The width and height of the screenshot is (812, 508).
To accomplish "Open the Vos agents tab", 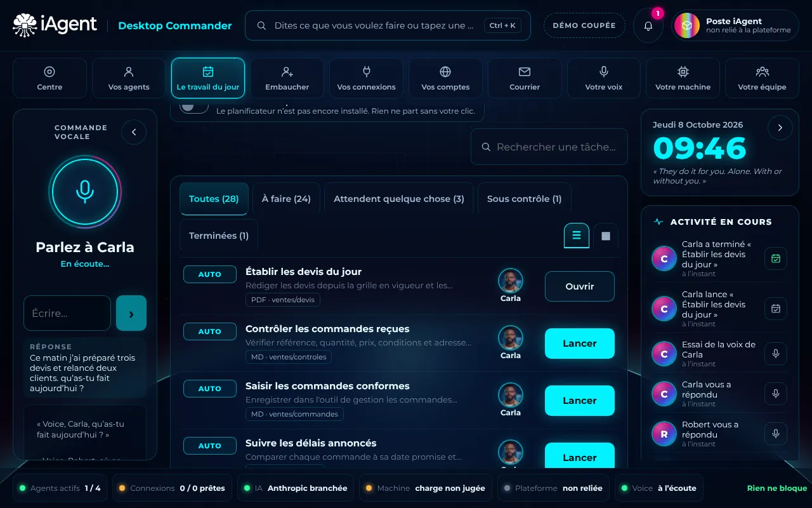I will coord(129,78).
